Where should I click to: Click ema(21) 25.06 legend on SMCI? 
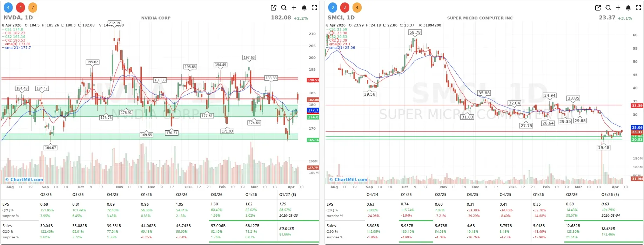pyautogui.click(x=341, y=48)
